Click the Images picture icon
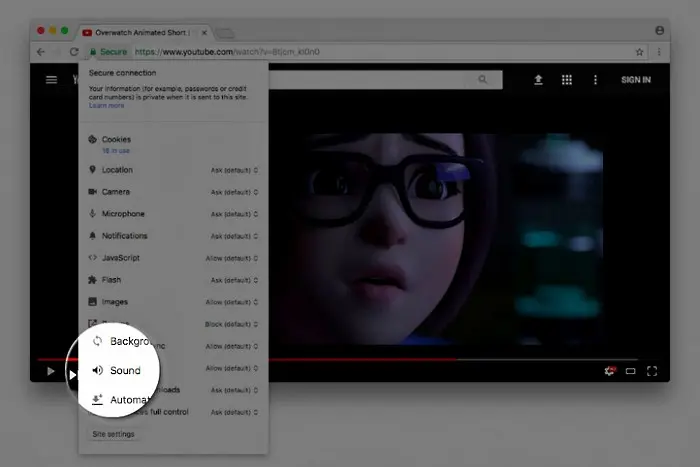The width and height of the screenshot is (700, 467). [92, 301]
